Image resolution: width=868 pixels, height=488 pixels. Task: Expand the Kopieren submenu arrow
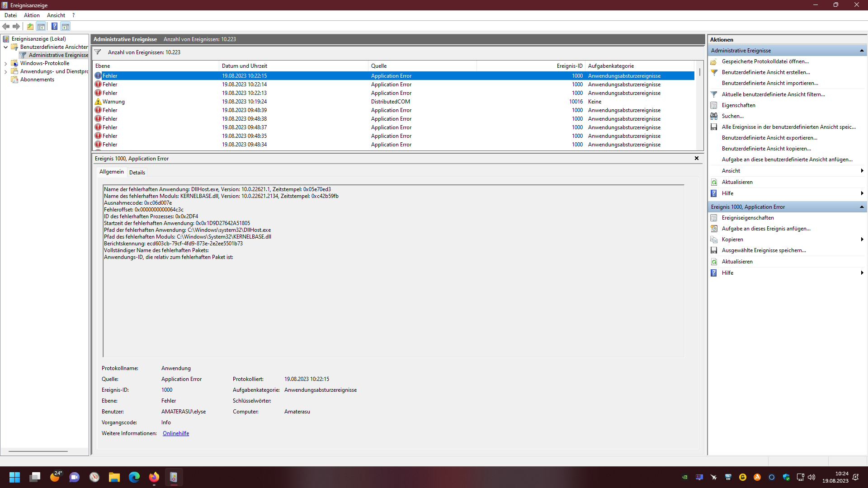pos(862,239)
